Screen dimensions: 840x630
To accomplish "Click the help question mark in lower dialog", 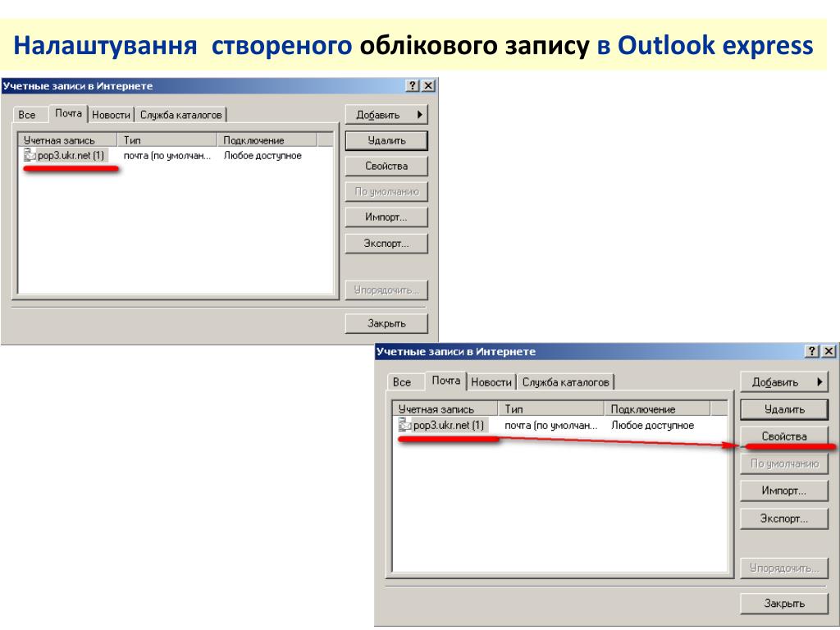I will point(811,351).
